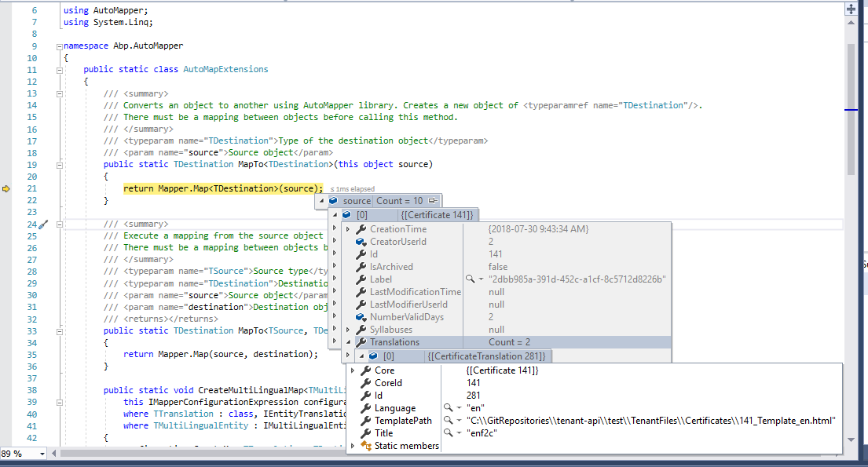Expand the CreationTime node in the DataTip
Screen dimensions: 868x467
347,228
